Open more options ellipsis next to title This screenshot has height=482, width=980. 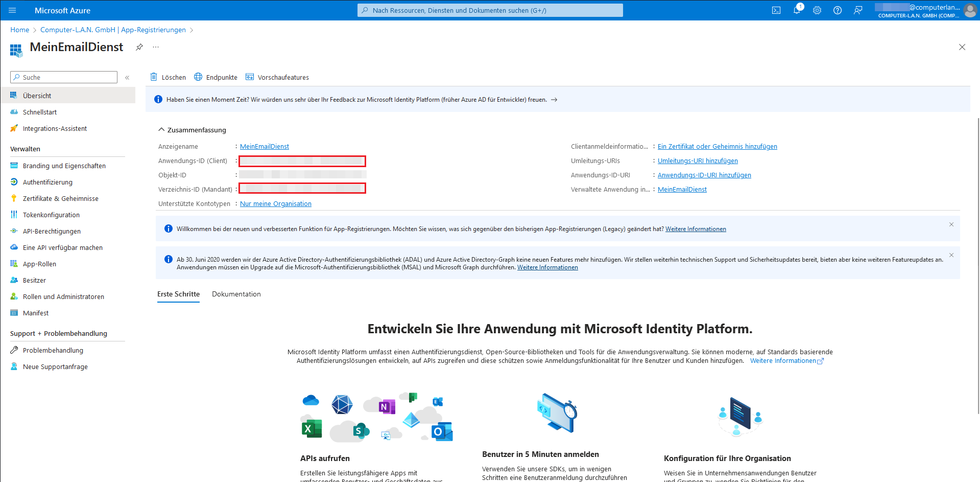coord(156,47)
